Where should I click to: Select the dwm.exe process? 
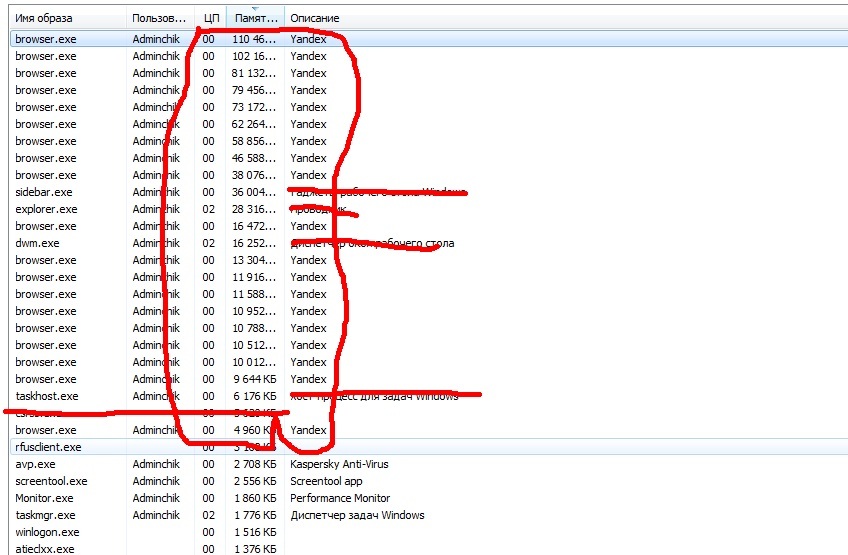pyautogui.click(x=429, y=243)
